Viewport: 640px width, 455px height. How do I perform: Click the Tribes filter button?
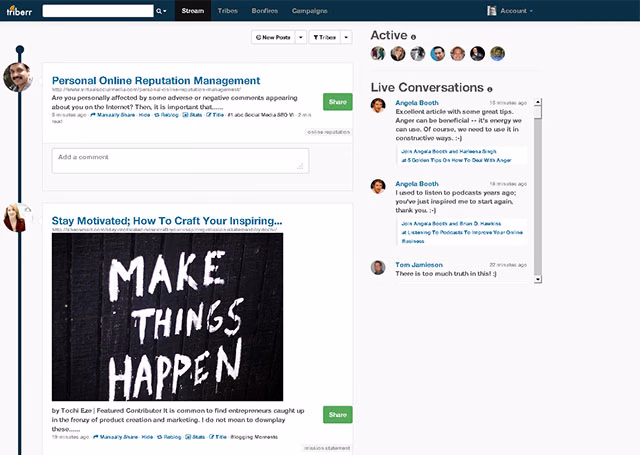pyautogui.click(x=324, y=37)
